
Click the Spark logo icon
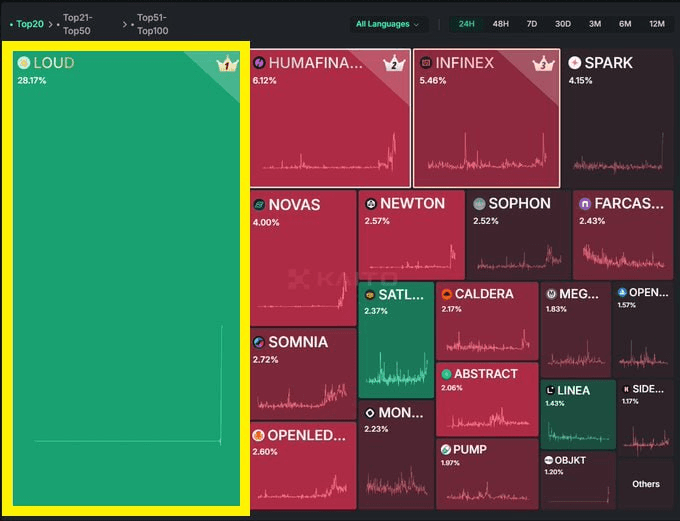click(575, 63)
